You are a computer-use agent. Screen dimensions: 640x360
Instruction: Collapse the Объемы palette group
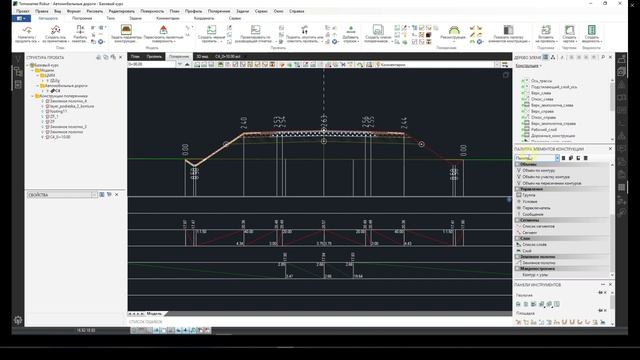click(518, 164)
